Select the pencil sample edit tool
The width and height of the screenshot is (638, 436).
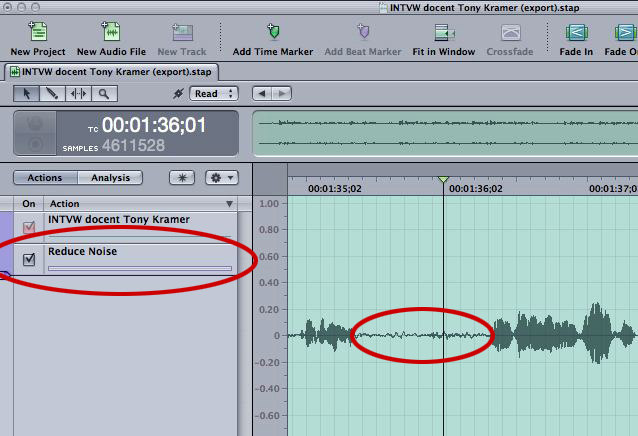click(x=51, y=94)
